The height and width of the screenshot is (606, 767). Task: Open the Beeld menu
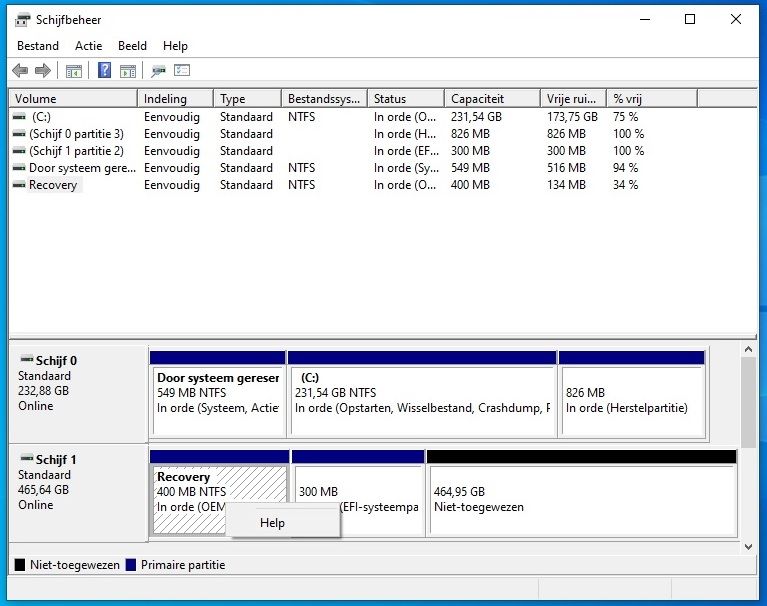(132, 46)
